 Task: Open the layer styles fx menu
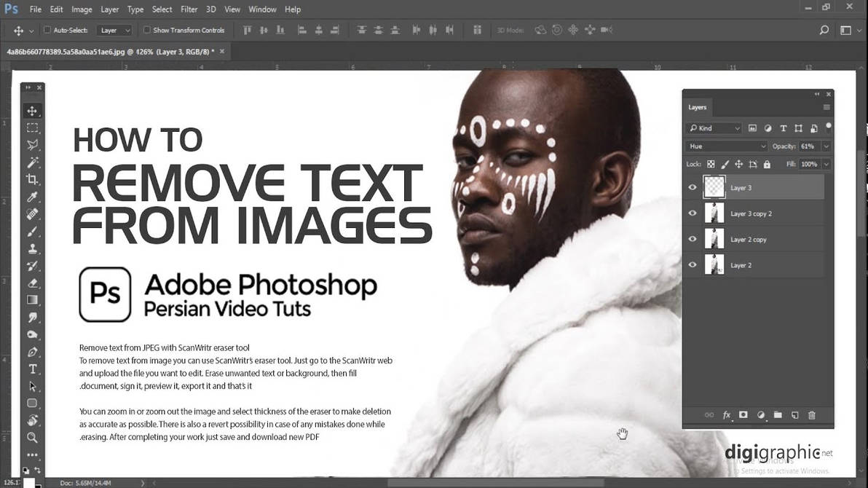tap(726, 414)
